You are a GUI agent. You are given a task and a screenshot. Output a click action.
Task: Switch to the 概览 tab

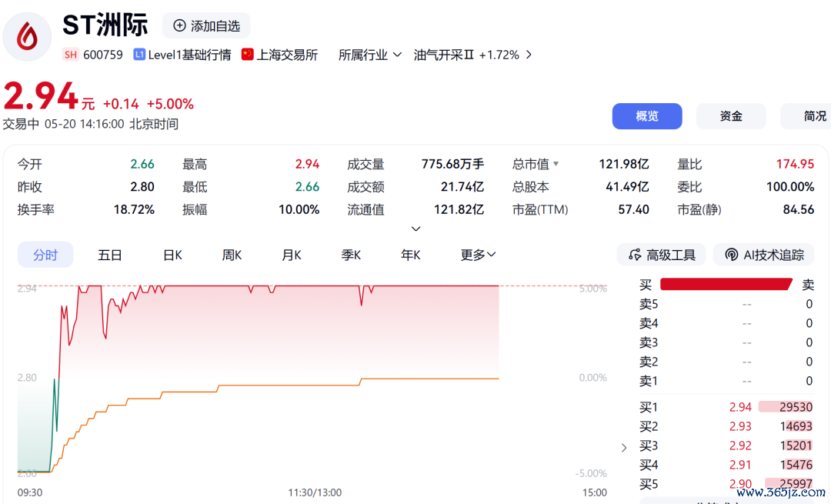coord(647,116)
